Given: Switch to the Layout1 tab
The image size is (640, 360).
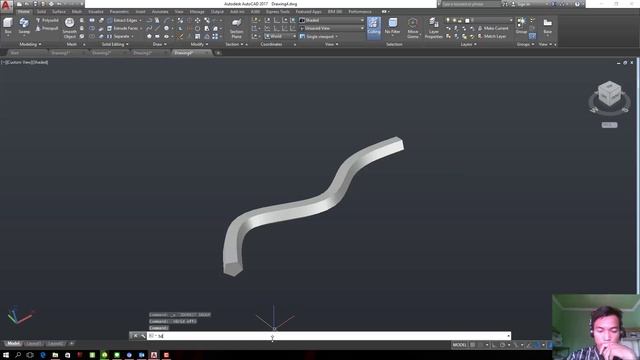Looking at the screenshot, I should tap(33, 344).
